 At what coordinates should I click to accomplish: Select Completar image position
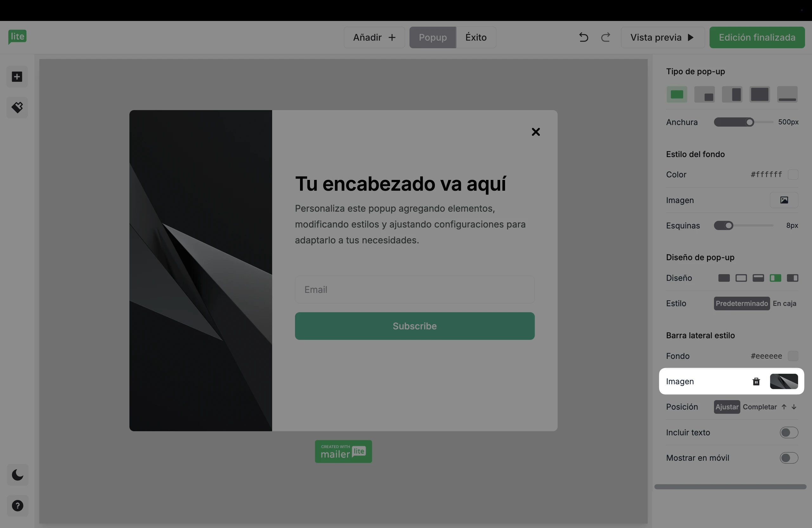[x=760, y=407]
